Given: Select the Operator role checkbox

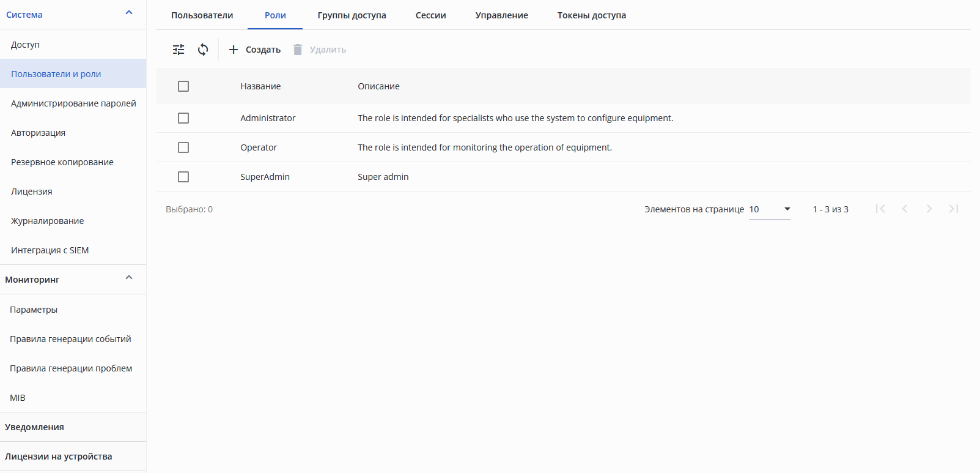Looking at the screenshot, I should [183, 147].
